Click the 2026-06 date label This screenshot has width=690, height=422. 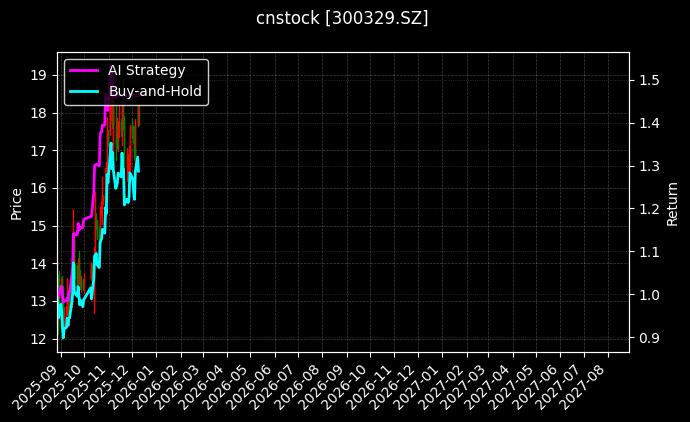[250, 387]
